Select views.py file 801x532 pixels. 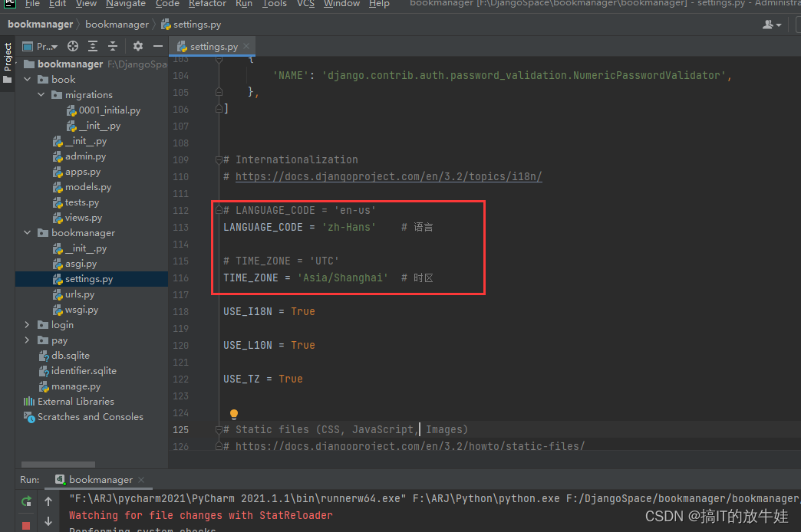click(77, 218)
